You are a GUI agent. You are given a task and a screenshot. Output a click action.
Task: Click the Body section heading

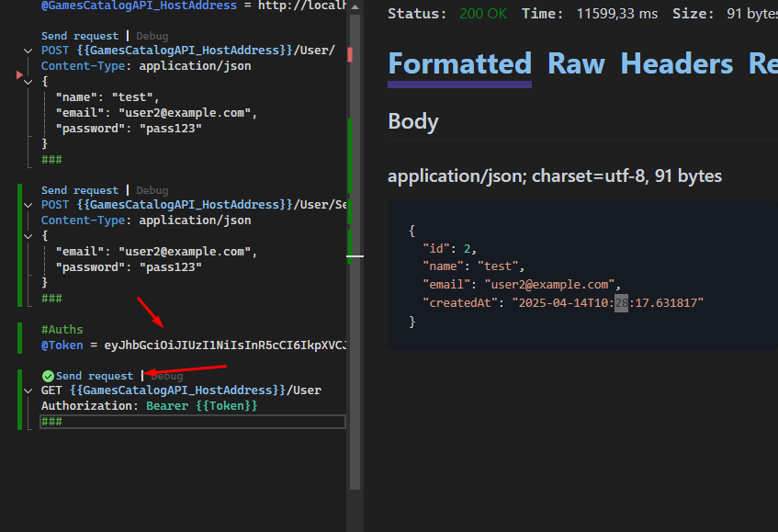(x=413, y=121)
